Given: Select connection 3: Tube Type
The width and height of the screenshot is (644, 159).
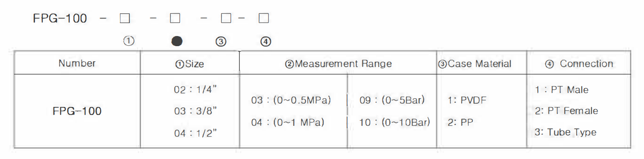Looking at the screenshot, I should pyautogui.click(x=565, y=132).
